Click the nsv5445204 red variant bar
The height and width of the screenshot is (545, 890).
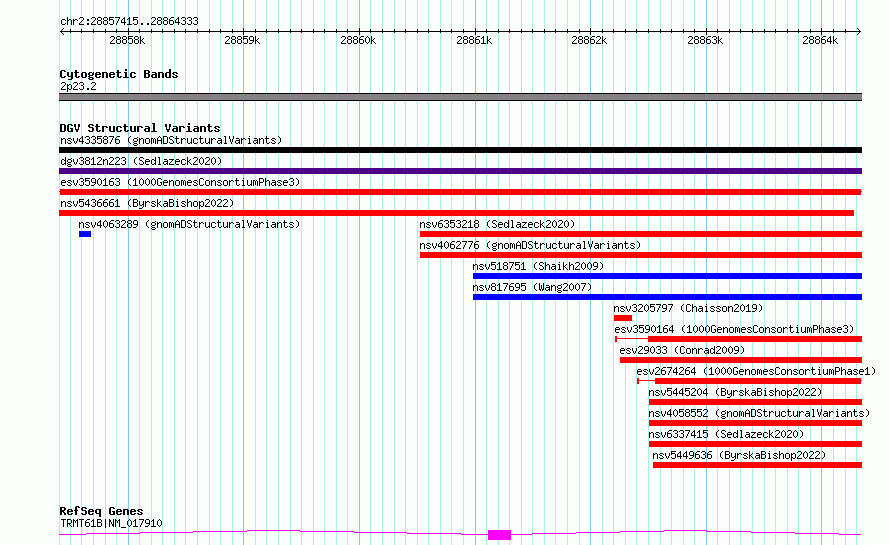tap(755, 402)
